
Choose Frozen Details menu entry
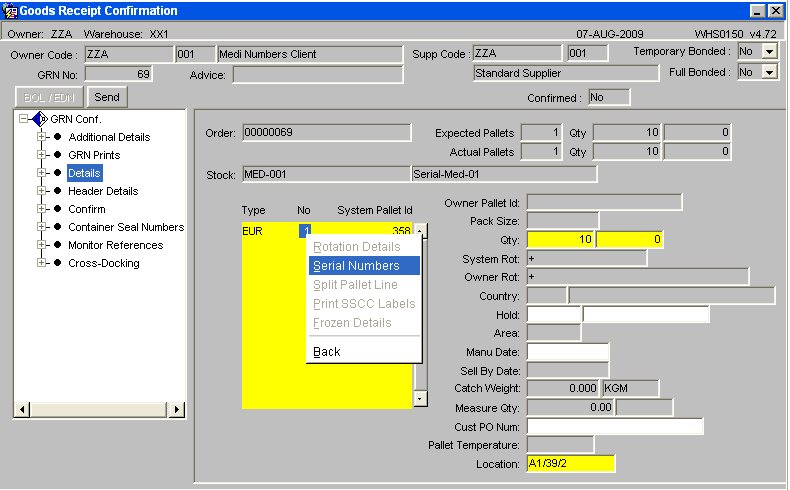point(364,323)
